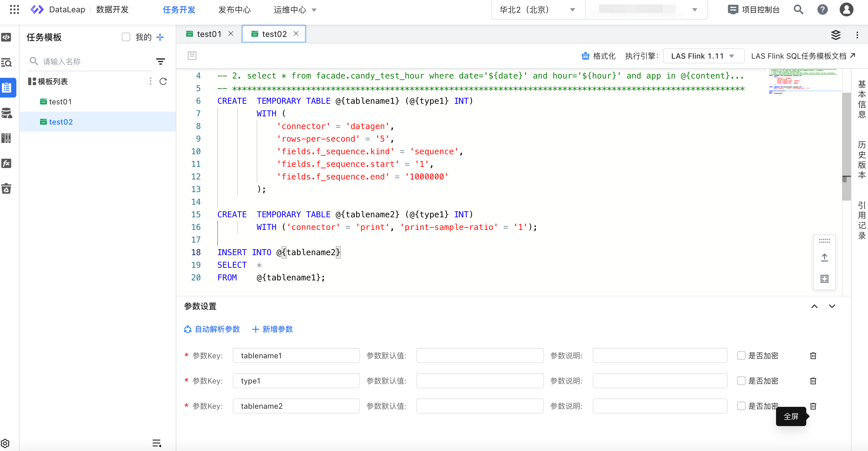The image size is (868, 451).
Task: Enable 是否加密 for type1
Action: coord(741,380)
